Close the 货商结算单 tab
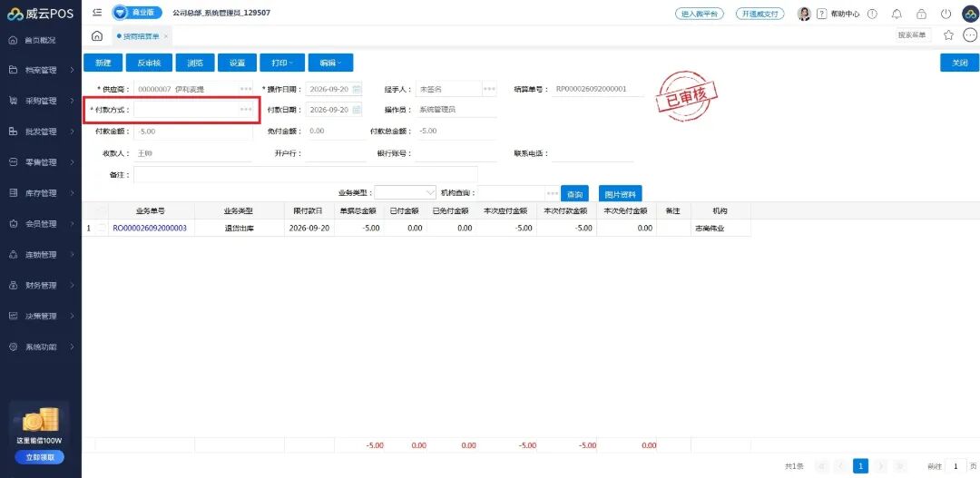This screenshot has height=478, width=980. pos(166,37)
